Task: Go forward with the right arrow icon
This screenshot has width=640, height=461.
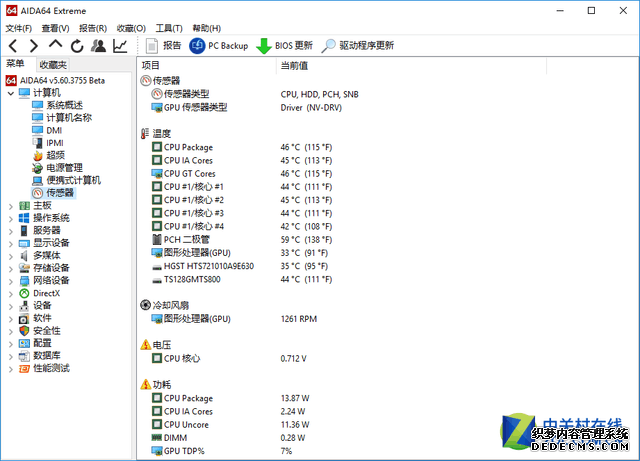Action: coord(34,46)
